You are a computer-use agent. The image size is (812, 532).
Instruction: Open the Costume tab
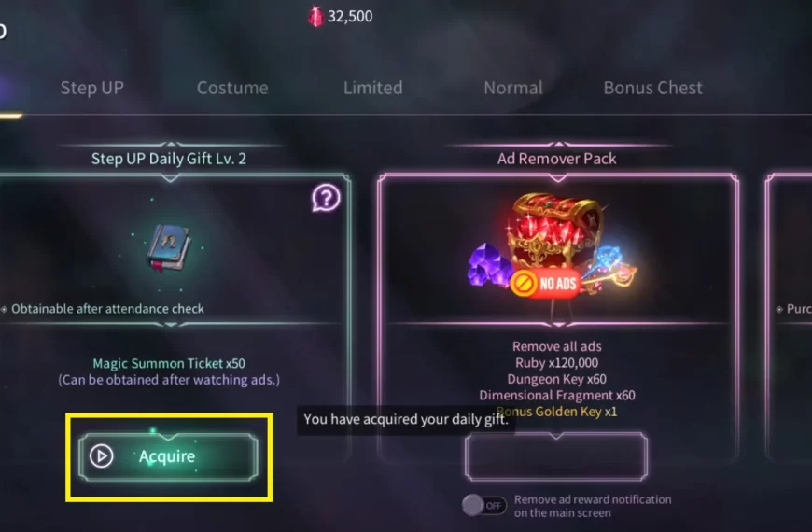click(x=232, y=88)
